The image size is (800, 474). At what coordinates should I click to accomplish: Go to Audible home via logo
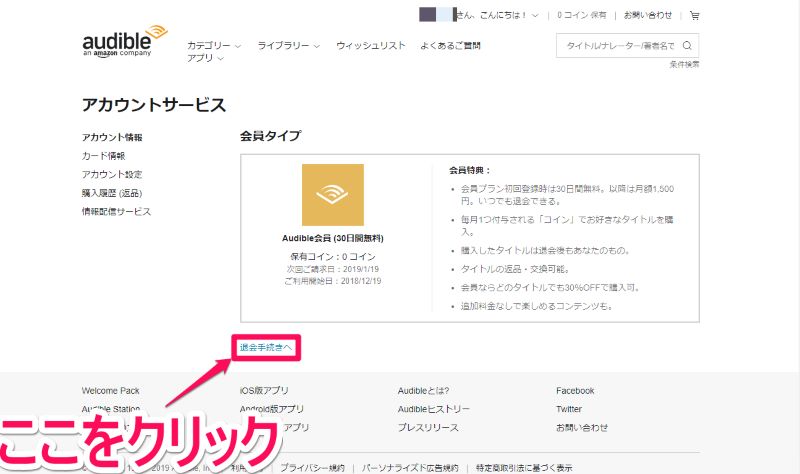click(124, 41)
